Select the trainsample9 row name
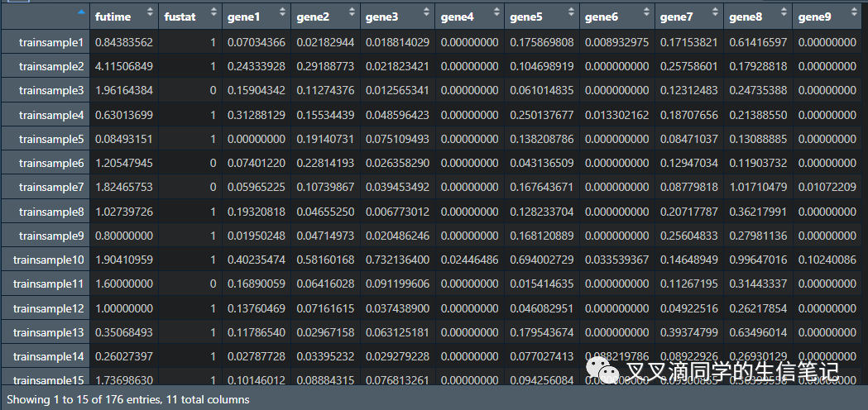This screenshot has width=868, height=410. tap(51, 236)
